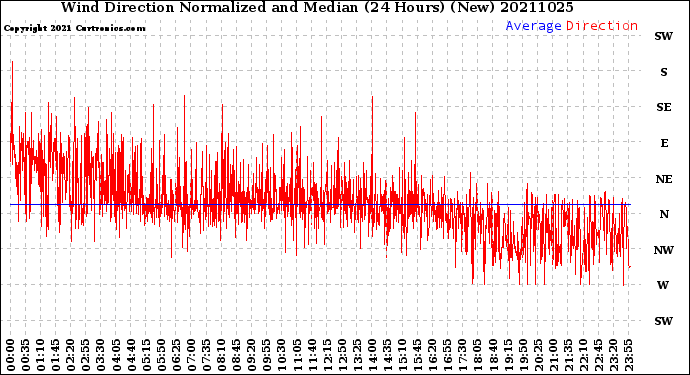Click the '13:25' time axis label
This screenshot has width=690, height=375.
pyautogui.click(x=357, y=355)
